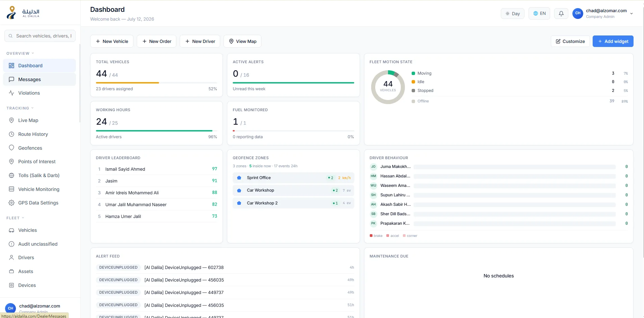
Task: Open Car Workshop geofence zone
Action: tap(293, 190)
